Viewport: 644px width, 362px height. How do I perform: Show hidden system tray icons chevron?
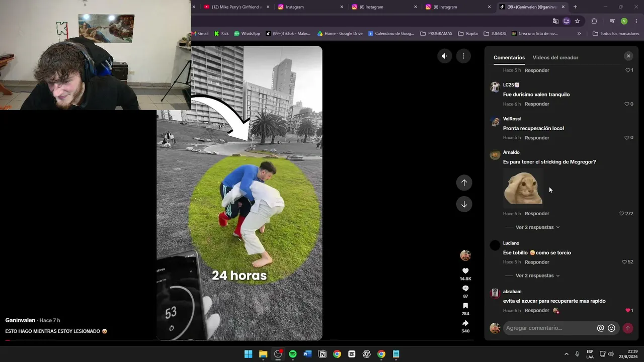tap(567, 354)
